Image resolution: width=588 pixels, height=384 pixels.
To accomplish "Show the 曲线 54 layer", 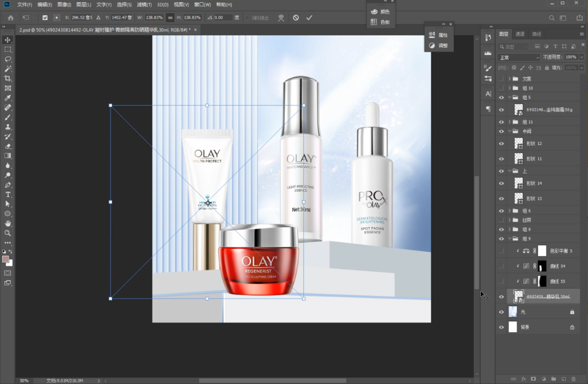I will 501,266.
